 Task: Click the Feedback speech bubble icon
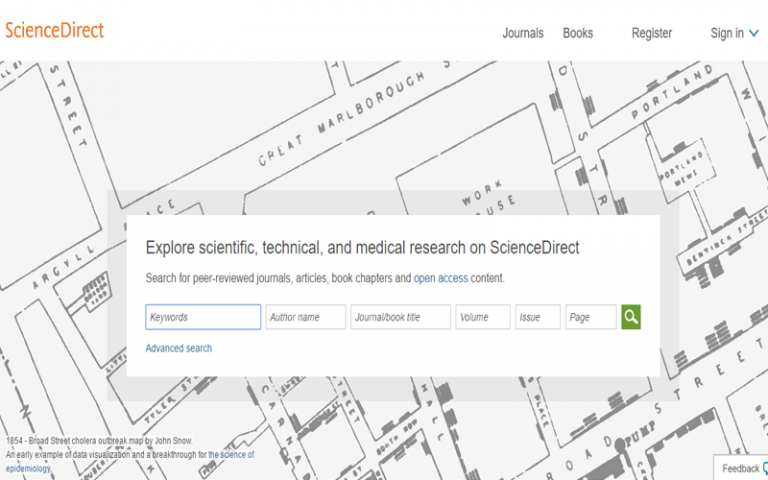(764, 468)
